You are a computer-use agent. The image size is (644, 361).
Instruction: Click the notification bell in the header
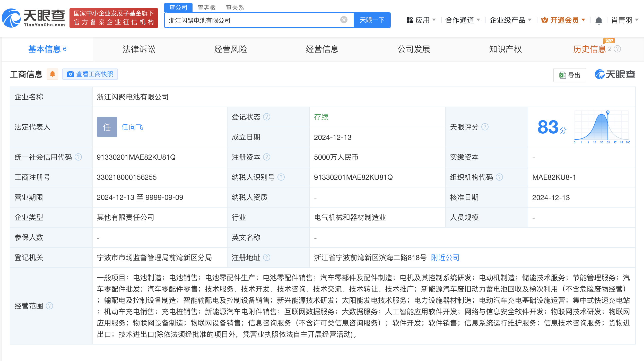point(599,20)
